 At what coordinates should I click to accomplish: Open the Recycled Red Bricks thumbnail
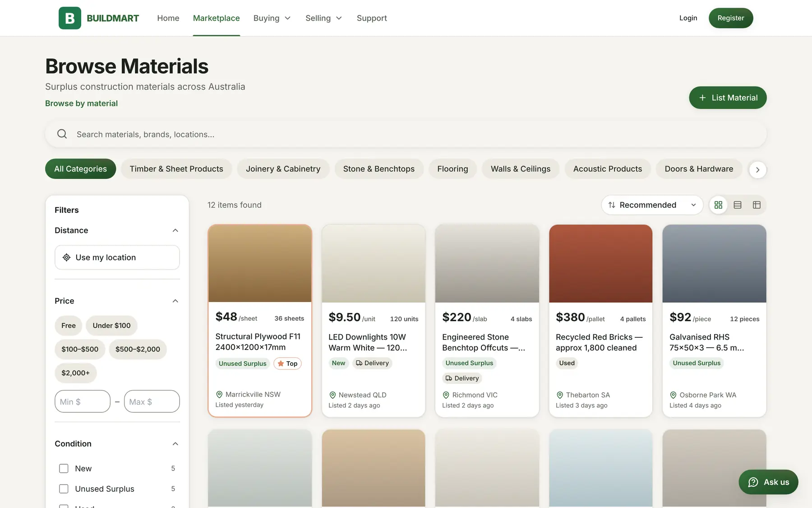pos(600,264)
